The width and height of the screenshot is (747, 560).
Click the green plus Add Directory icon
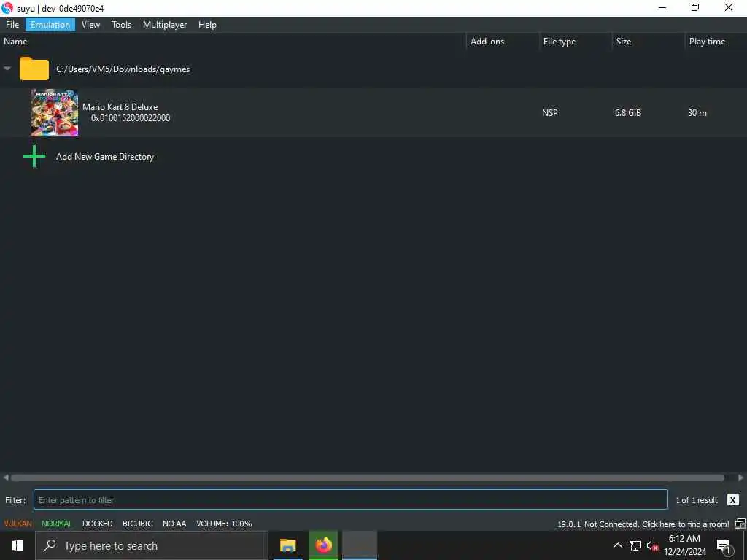click(x=34, y=156)
